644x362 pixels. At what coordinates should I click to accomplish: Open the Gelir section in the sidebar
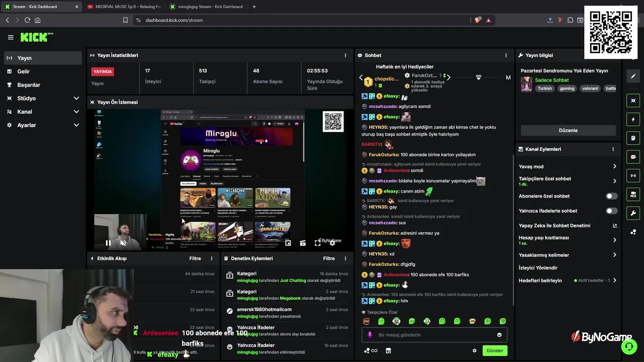[42, 71]
